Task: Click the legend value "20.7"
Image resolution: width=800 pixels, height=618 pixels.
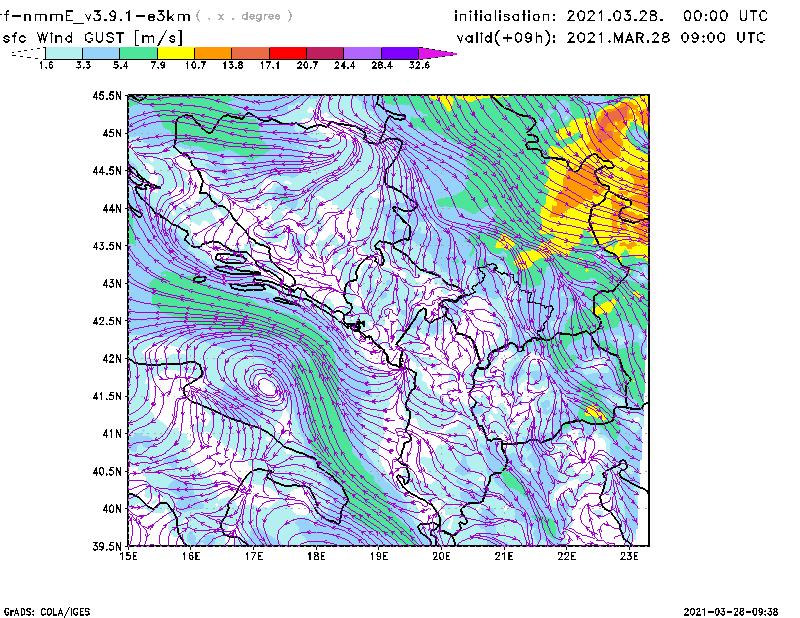Action: tap(307, 65)
